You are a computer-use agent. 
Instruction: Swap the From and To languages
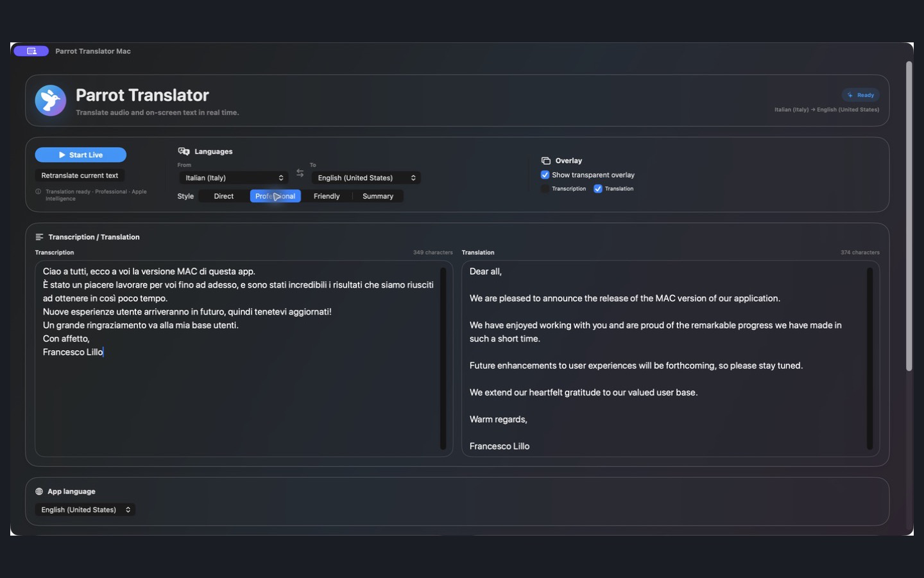300,173
